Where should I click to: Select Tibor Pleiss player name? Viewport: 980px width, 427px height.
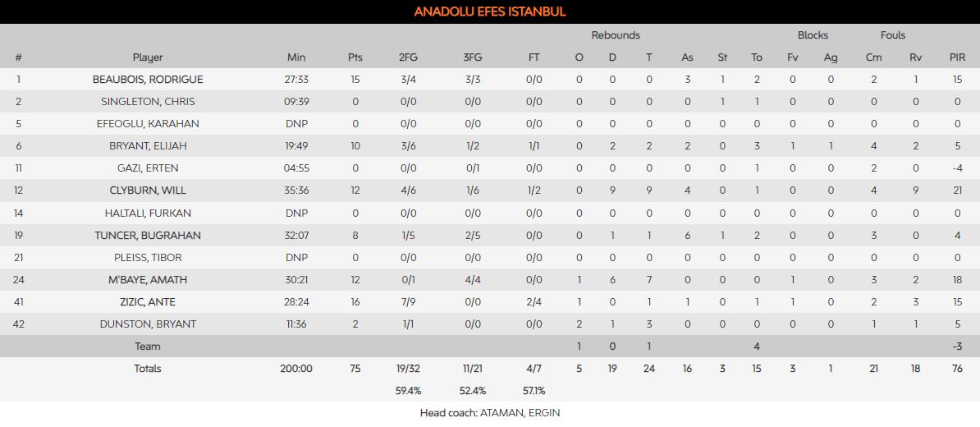pos(148,258)
